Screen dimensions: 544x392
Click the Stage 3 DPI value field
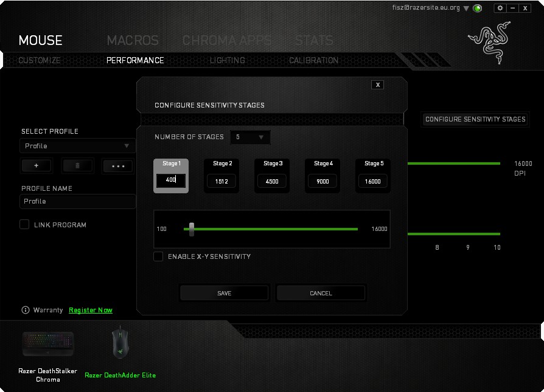point(271,181)
